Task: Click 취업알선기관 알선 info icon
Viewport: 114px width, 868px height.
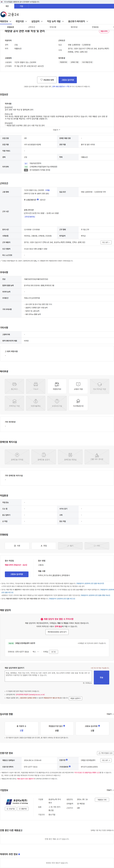Action: 64,726
